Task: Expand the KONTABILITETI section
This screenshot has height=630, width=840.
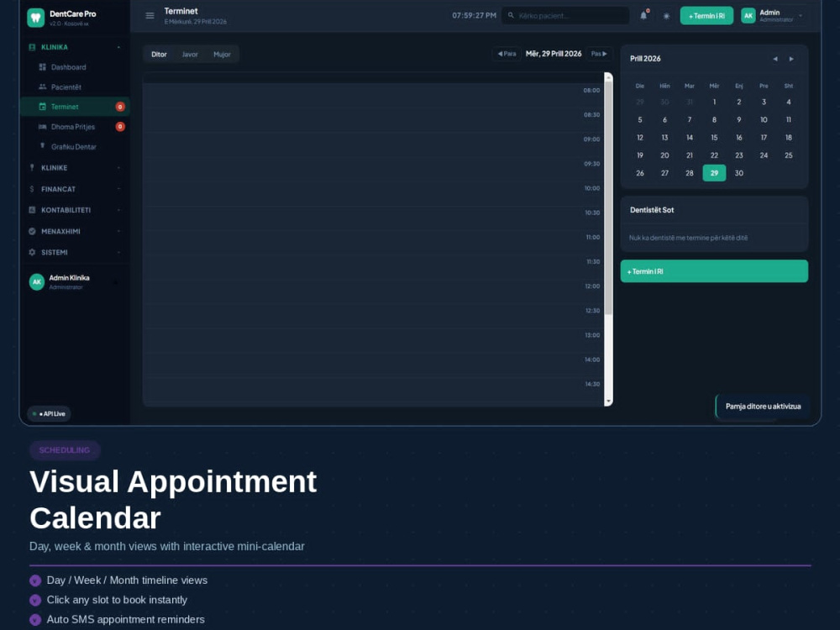Action: (118, 210)
